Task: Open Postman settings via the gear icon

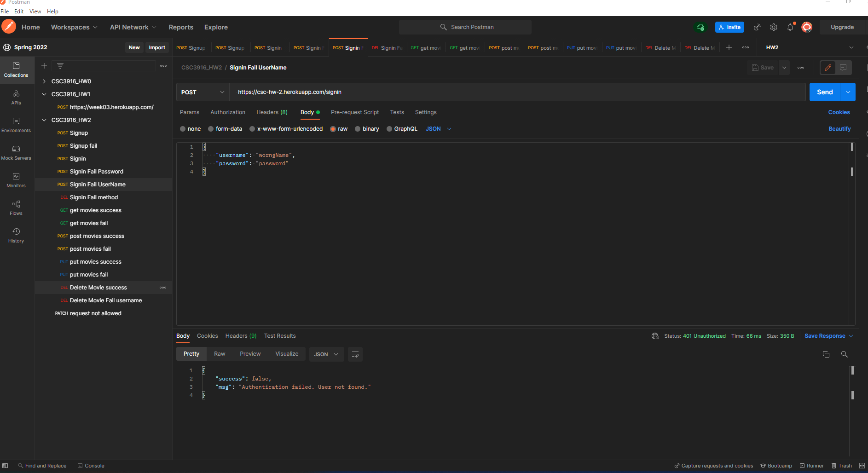Action: coord(773,27)
